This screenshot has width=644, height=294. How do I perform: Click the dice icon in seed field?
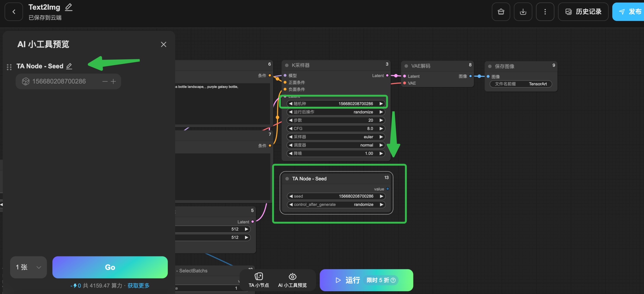click(26, 81)
